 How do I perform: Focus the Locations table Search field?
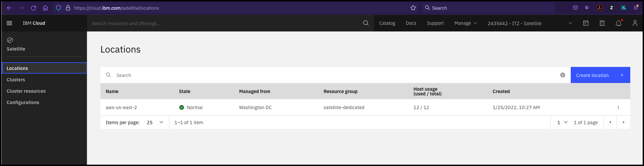335,75
